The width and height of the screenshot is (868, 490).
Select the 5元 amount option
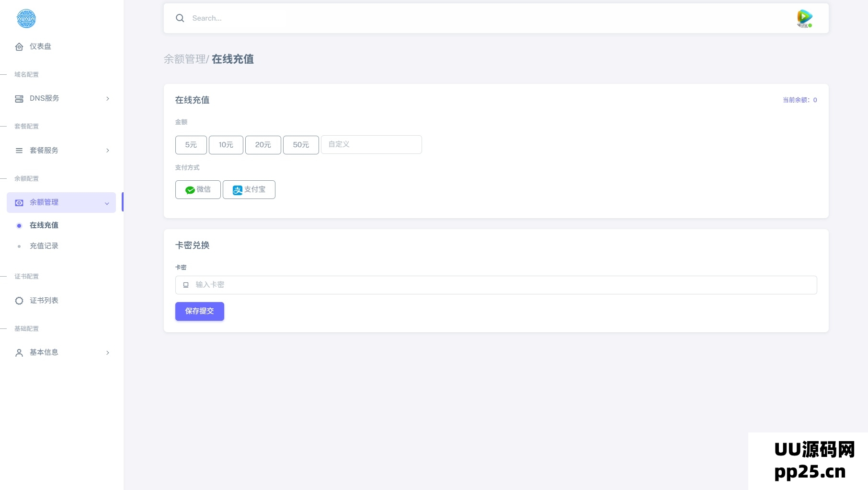191,145
